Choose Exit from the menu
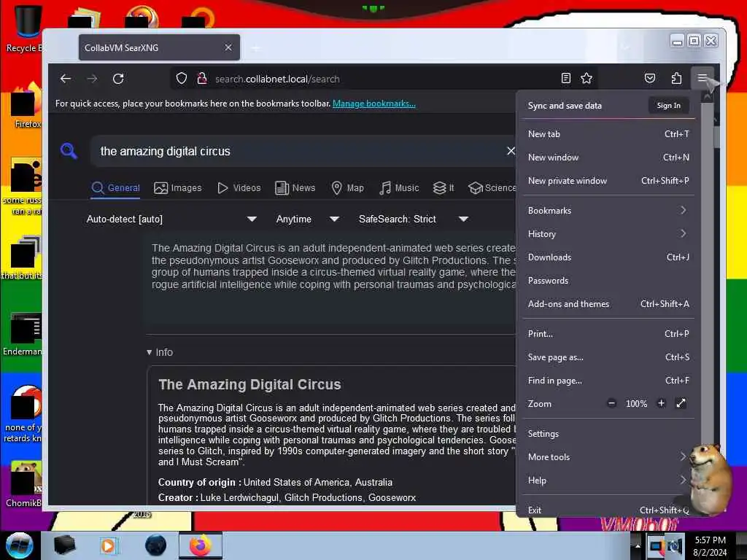 [608, 510]
